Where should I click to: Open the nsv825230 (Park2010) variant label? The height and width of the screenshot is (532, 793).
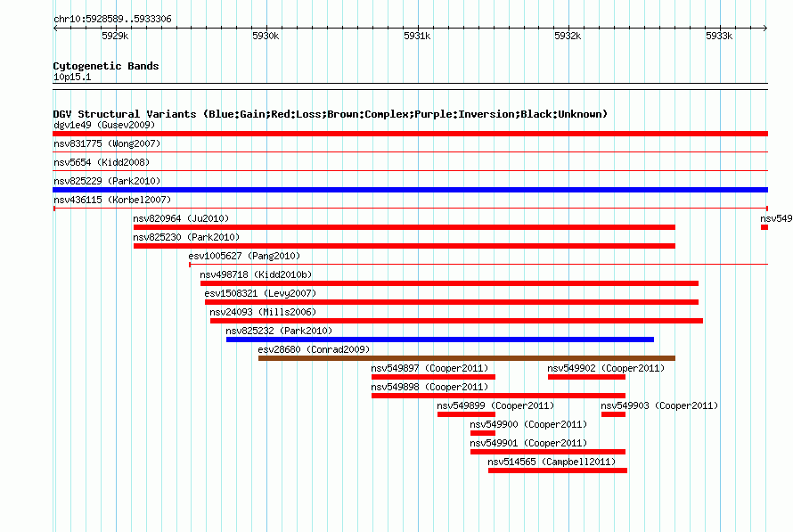pyautogui.click(x=186, y=237)
